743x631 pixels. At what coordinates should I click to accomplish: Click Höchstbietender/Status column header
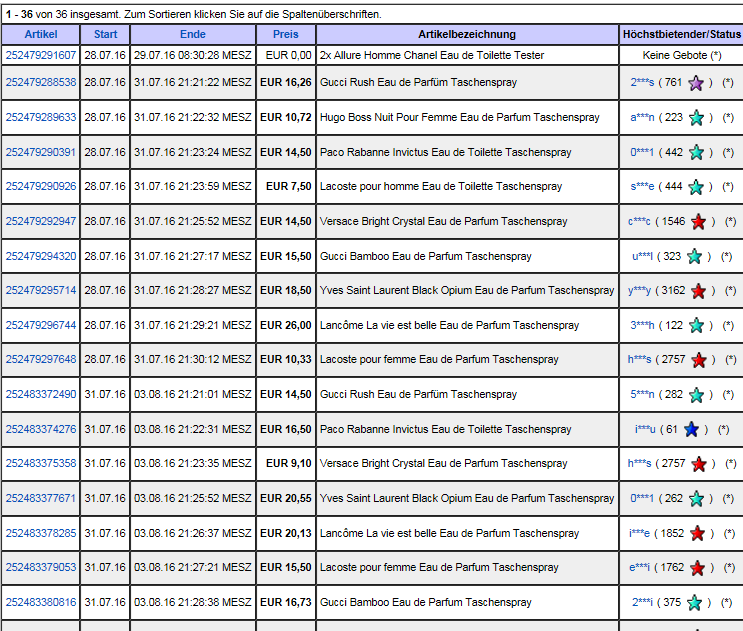pos(681,34)
